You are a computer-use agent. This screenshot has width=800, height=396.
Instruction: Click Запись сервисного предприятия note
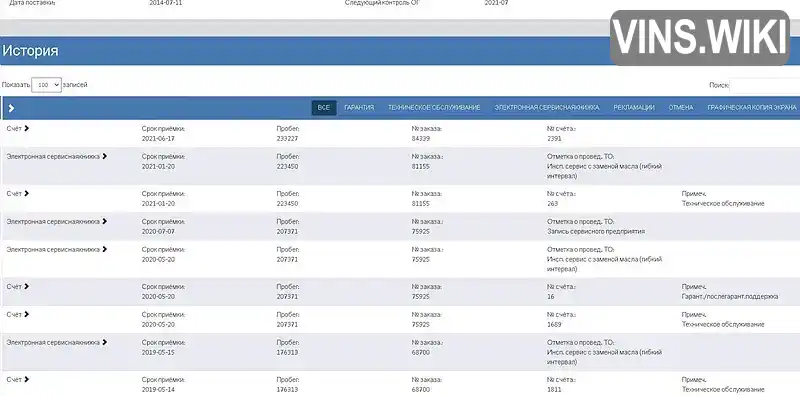tap(596, 231)
